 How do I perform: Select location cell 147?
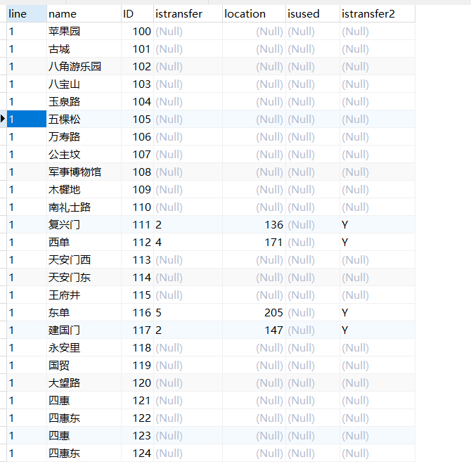254,330
